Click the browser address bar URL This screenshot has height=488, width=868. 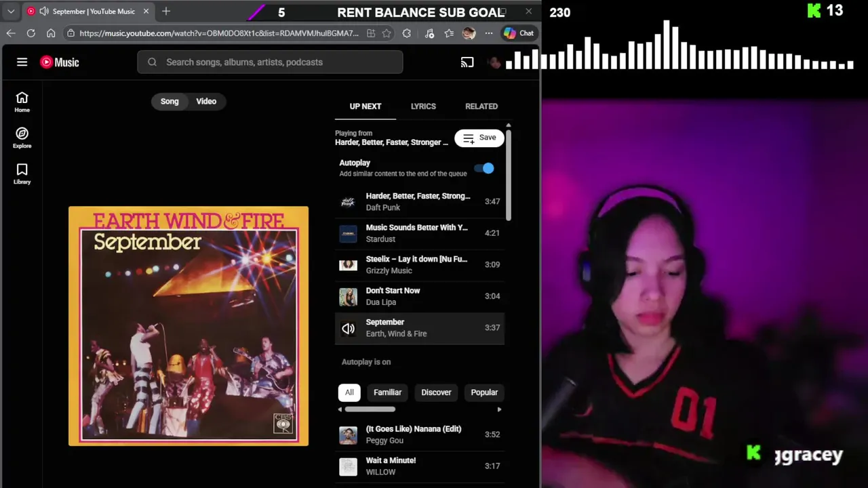click(218, 33)
